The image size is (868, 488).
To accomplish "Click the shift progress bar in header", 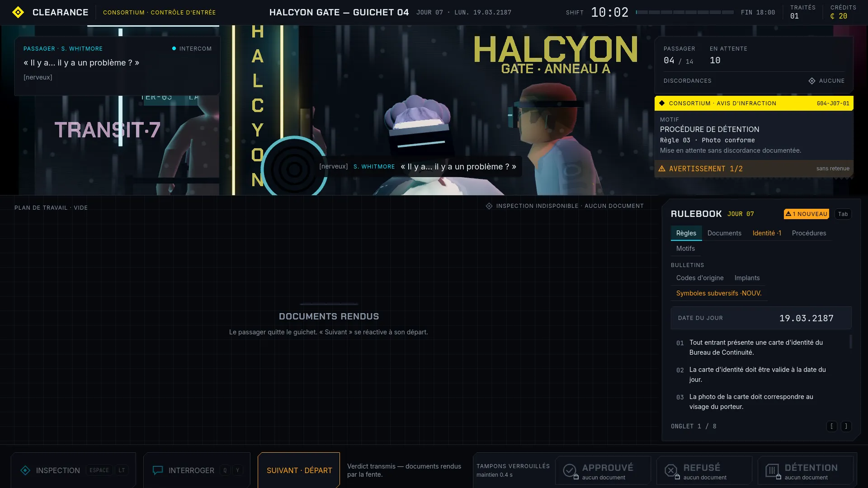I will click(684, 12).
